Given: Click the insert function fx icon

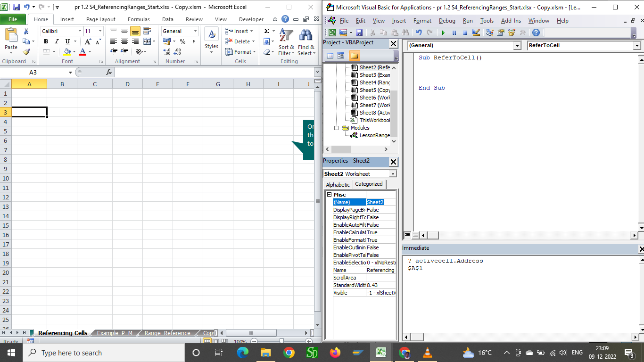Looking at the screenshot, I should click(x=109, y=72).
